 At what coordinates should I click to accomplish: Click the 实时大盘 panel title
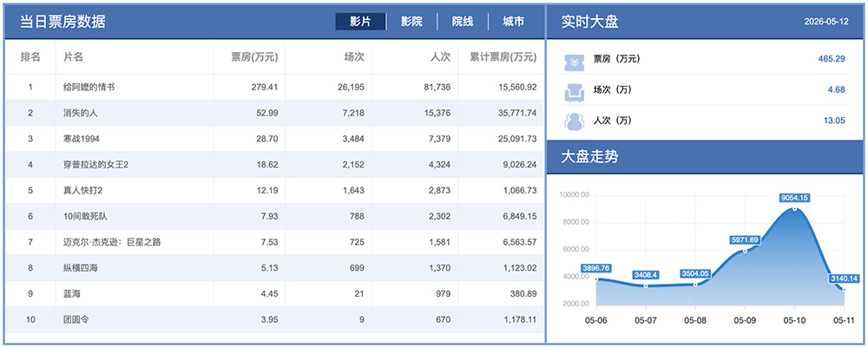click(590, 22)
